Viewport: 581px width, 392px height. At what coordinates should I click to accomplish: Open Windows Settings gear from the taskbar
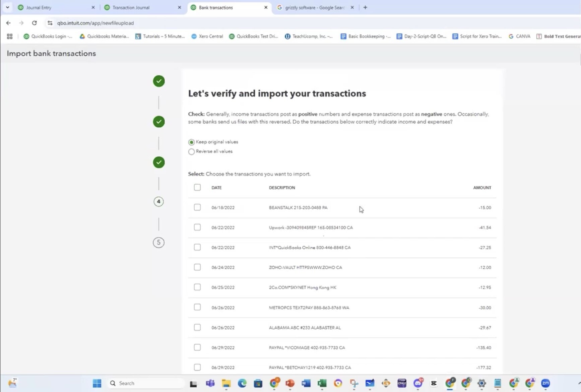click(x=482, y=383)
